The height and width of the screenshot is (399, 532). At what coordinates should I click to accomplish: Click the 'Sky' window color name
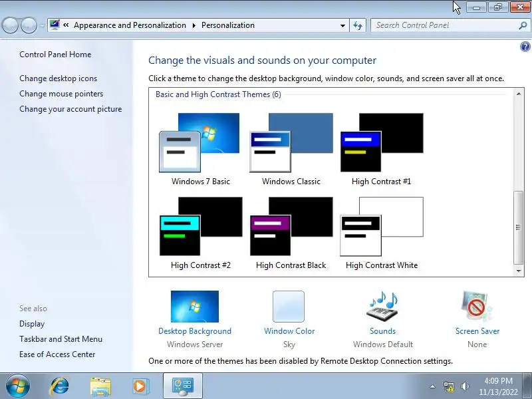tap(289, 344)
